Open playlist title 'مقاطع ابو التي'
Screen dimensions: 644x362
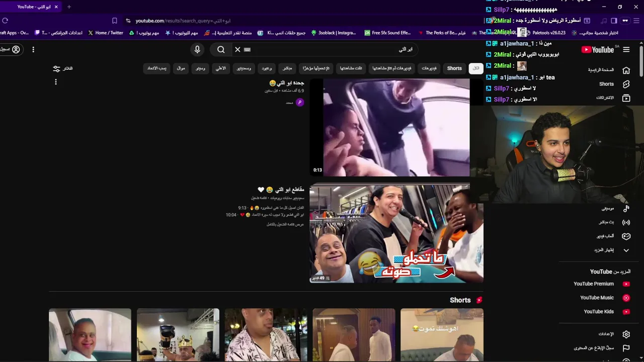point(281,190)
